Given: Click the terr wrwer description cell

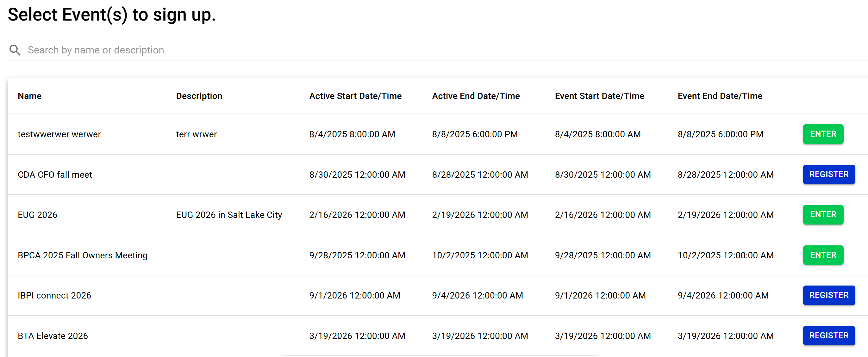Looking at the screenshot, I should 196,134.
